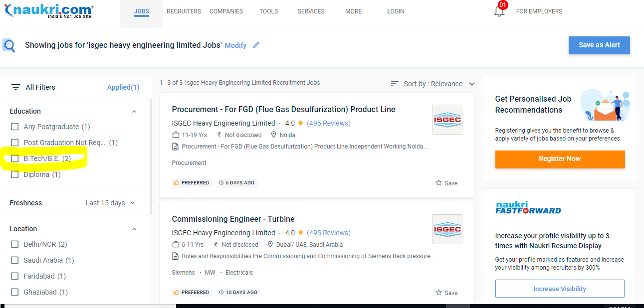Open the TOOLS menu
This screenshot has width=644, height=308.
pos(268,11)
